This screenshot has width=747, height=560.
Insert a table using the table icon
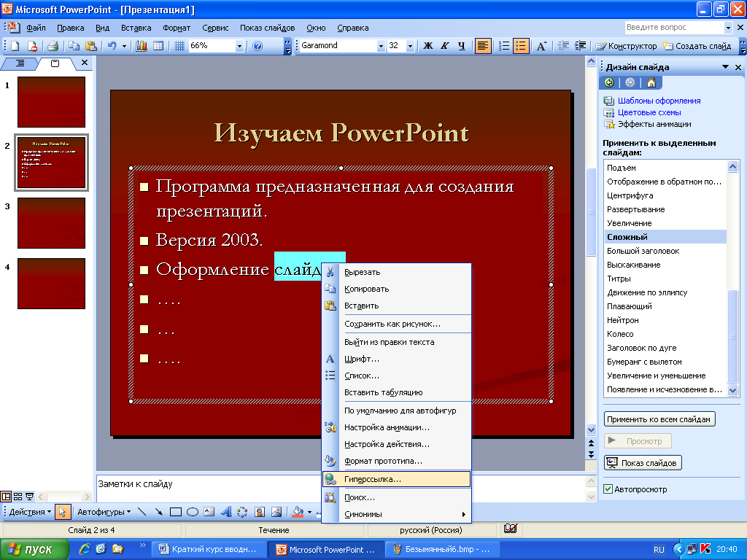(x=158, y=46)
